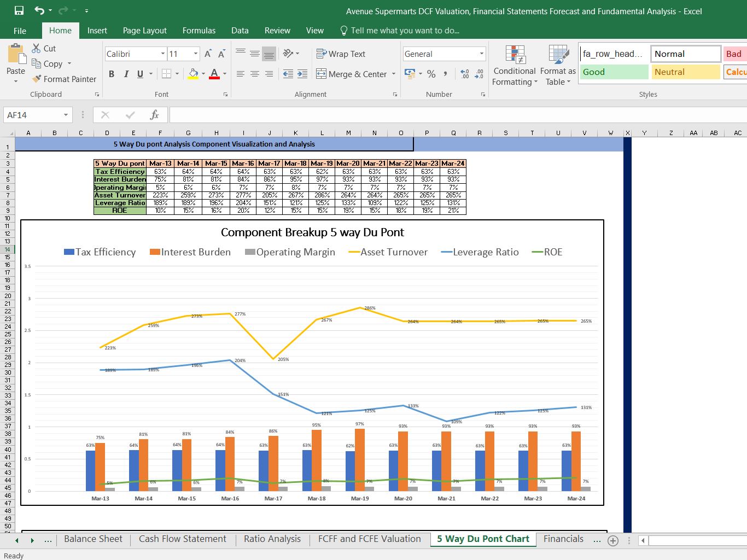Open Merge & Center dropdown arrow
This screenshot has height=560, width=747.
394,74
